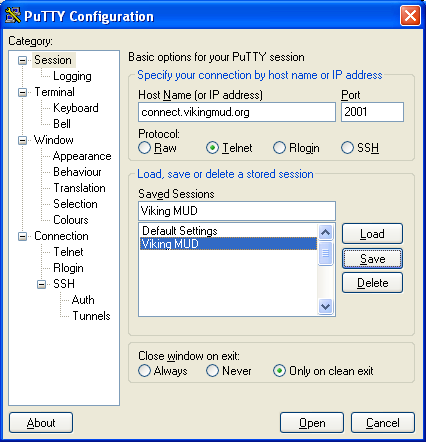Click the Cancel button
Image resolution: width=426 pixels, height=442 pixels.
[x=383, y=423]
